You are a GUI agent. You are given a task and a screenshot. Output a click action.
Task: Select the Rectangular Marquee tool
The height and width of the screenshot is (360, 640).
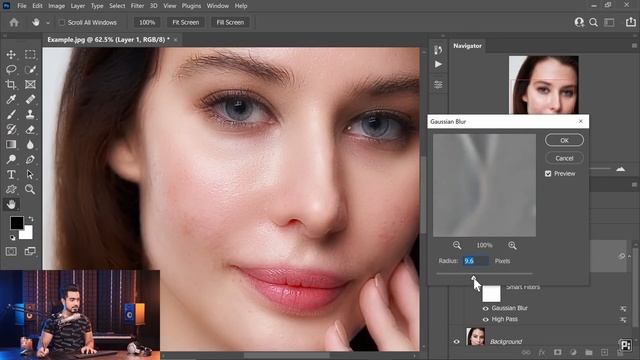coord(30,54)
